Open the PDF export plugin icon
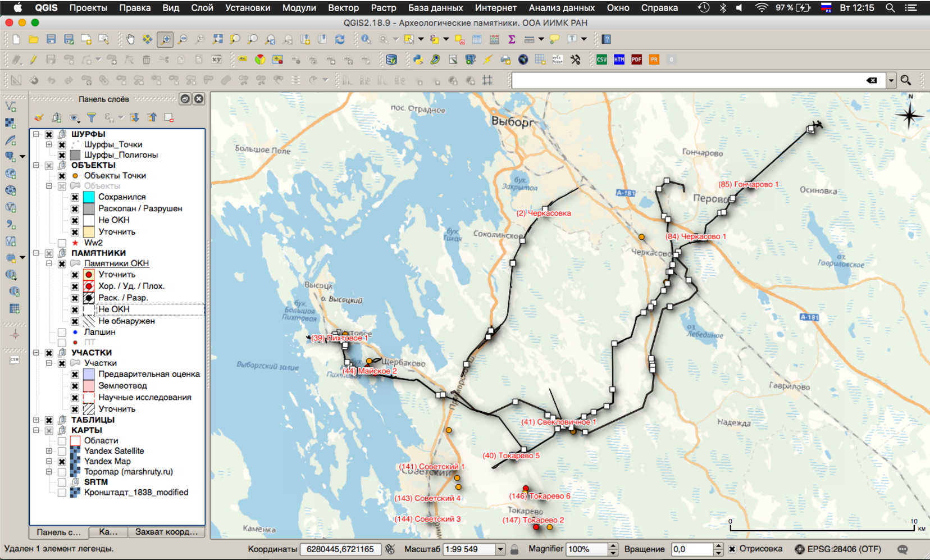 pyautogui.click(x=636, y=60)
